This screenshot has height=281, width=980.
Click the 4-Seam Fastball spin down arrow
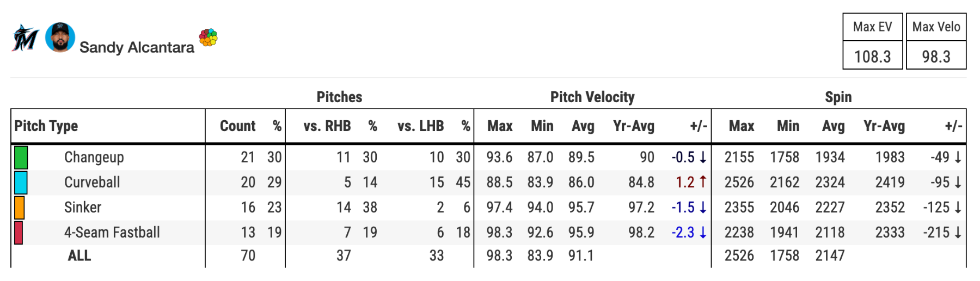(958, 233)
